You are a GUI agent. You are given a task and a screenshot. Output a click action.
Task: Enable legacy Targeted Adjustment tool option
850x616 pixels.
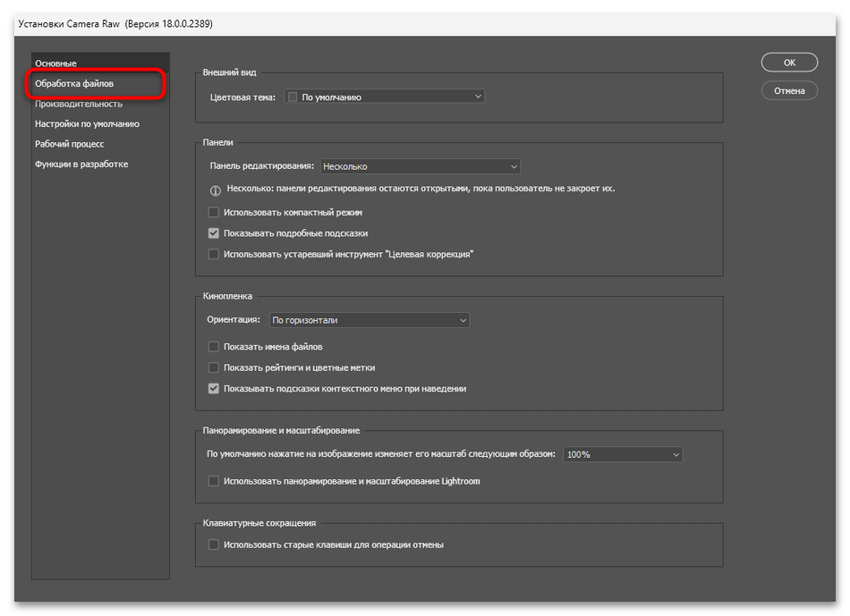[x=213, y=253]
